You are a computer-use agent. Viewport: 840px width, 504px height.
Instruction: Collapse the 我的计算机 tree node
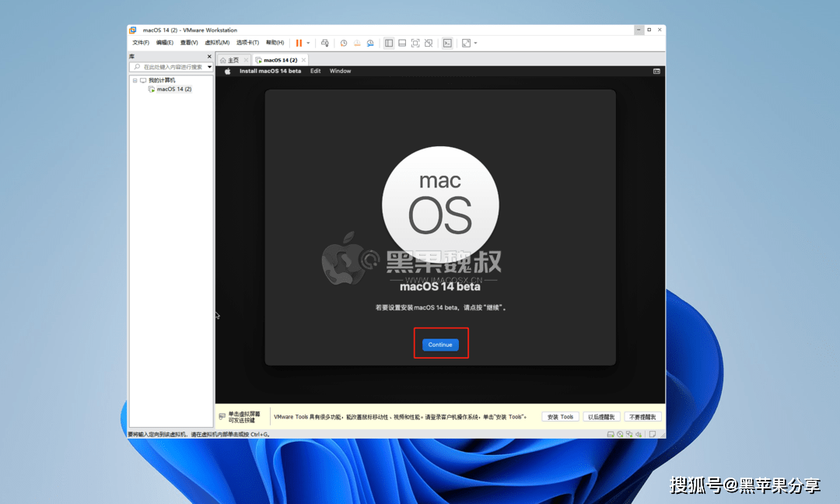(135, 80)
